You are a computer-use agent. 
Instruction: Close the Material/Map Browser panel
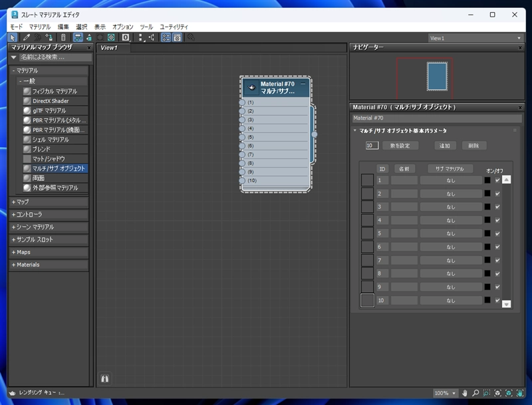click(89, 48)
